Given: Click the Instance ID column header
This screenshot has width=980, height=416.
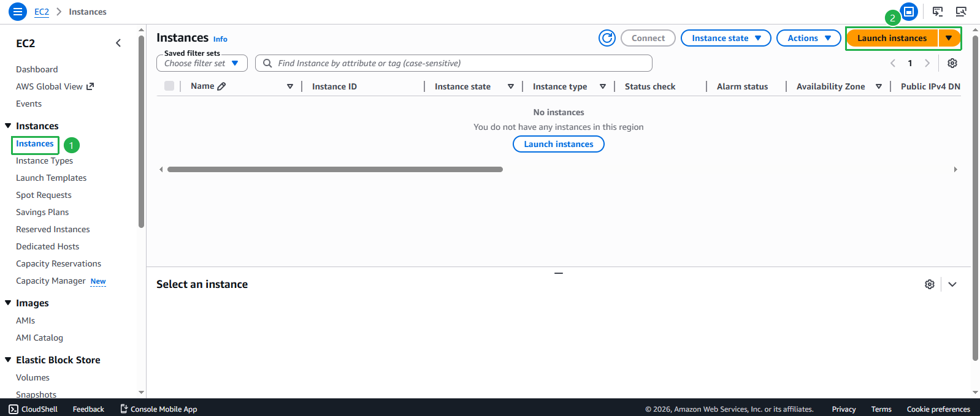Looking at the screenshot, I should point(334,86).
